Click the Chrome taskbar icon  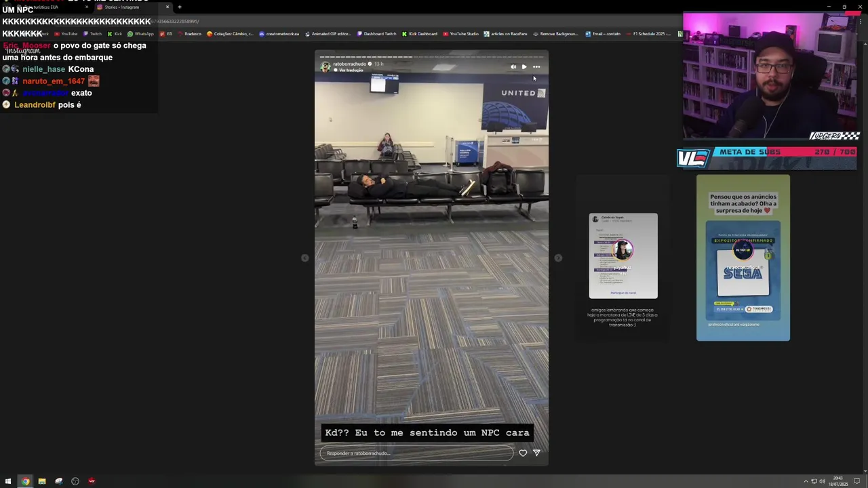click(25, 481)
